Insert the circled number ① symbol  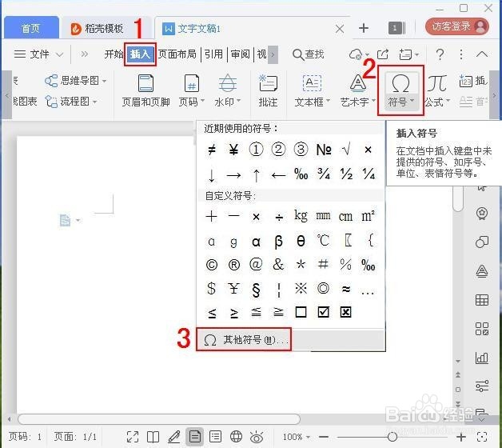pos(256,150)
